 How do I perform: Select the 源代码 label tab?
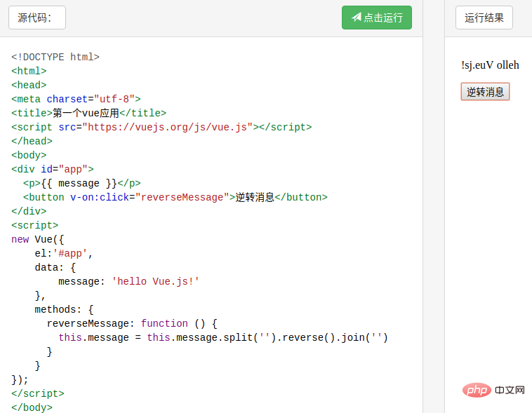tap(37, 18)
